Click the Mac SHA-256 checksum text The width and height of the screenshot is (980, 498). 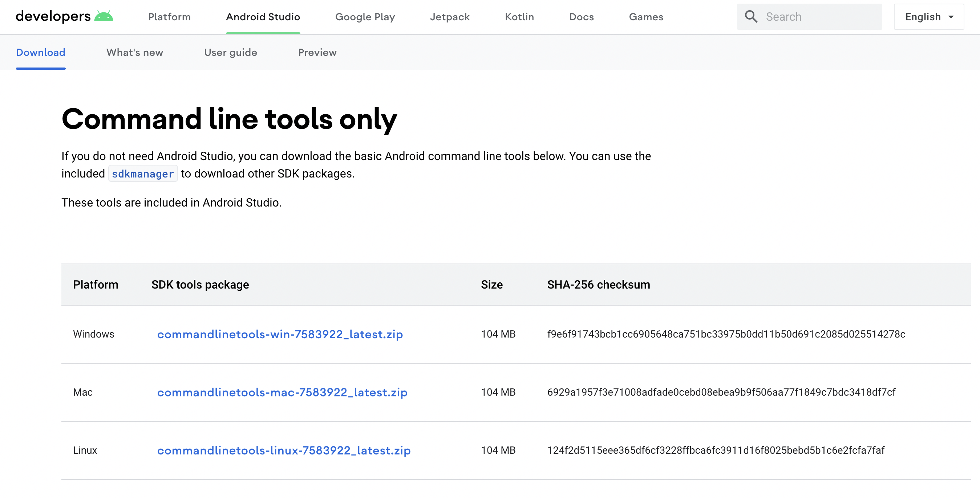[x=721, y=392]
